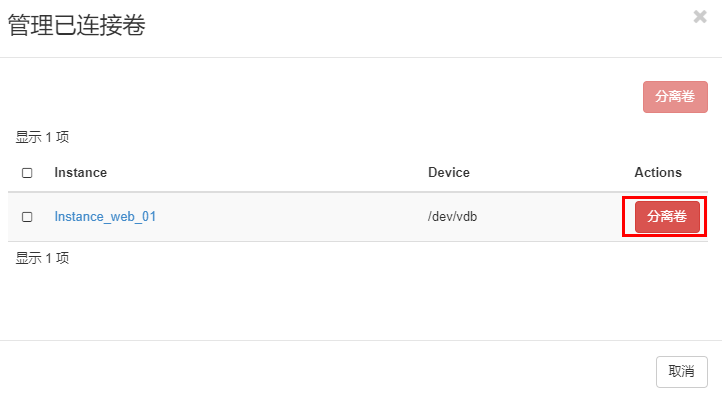Tick the select-all checkbox in table header

(x=27, y=173)
